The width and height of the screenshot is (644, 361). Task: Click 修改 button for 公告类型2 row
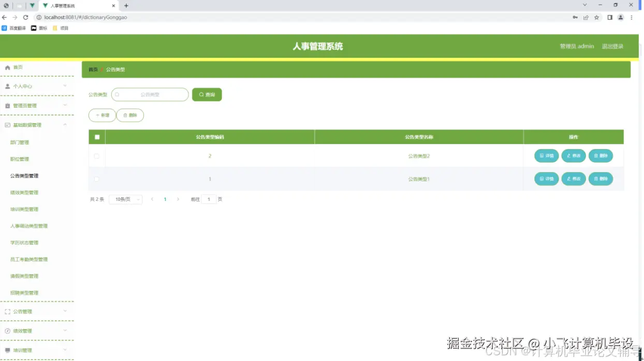(574, 156)
